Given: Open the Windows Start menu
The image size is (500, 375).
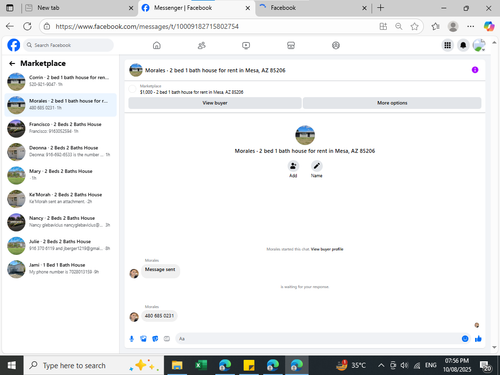Looking at the screenshot, I should (12, 365).
